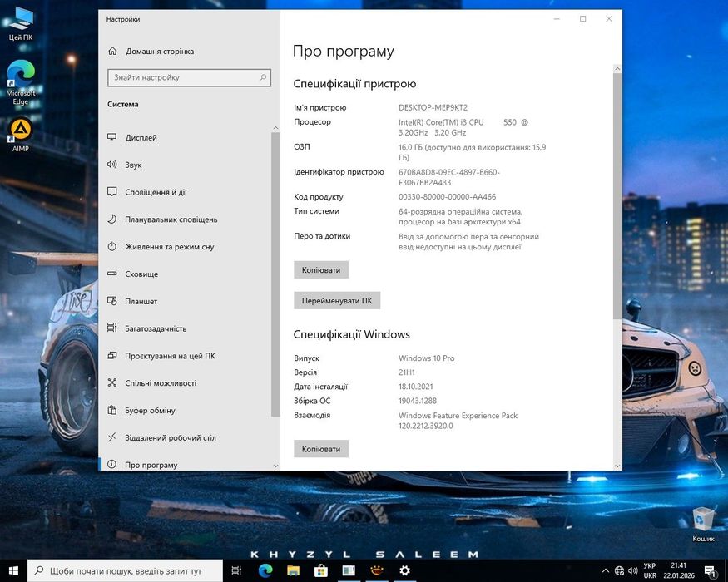This screenshot has height=582, width=728.
Task: Copy the device specifications
Action: tap(321, 269)
